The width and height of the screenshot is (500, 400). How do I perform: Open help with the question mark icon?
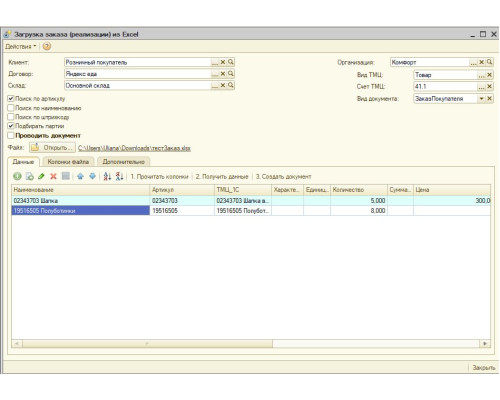click(47, 46)
